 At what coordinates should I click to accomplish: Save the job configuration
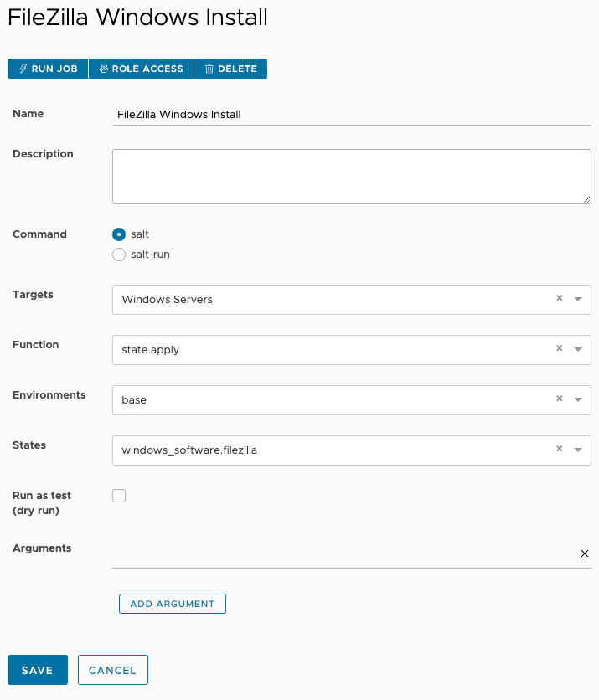pyautogui.click(x=38, y=670)
